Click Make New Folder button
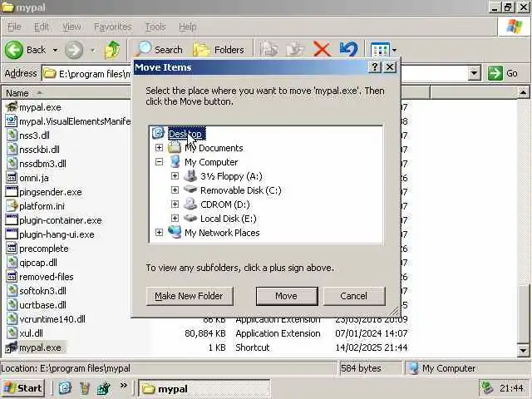 click(x=190, y=296)
